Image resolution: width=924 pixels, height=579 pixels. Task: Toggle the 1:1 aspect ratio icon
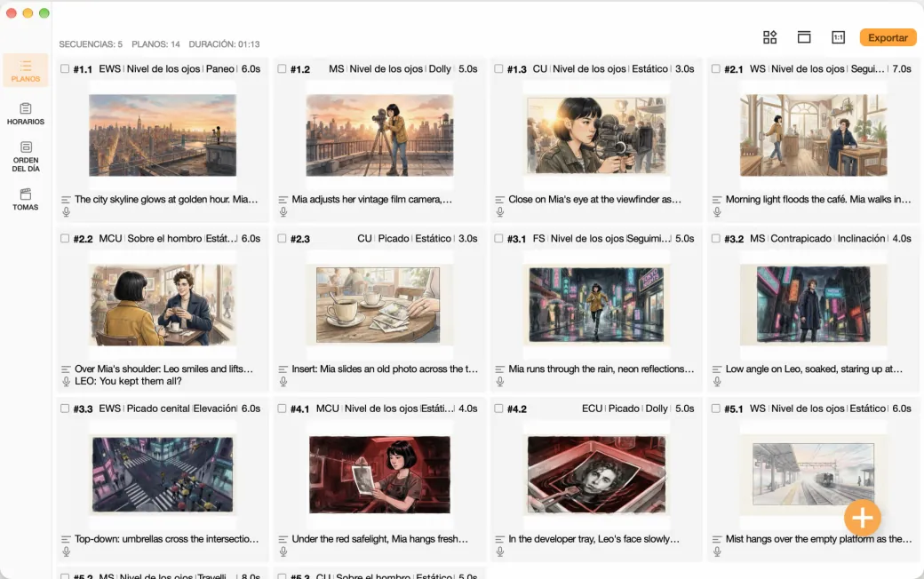[x=838, y=37]
